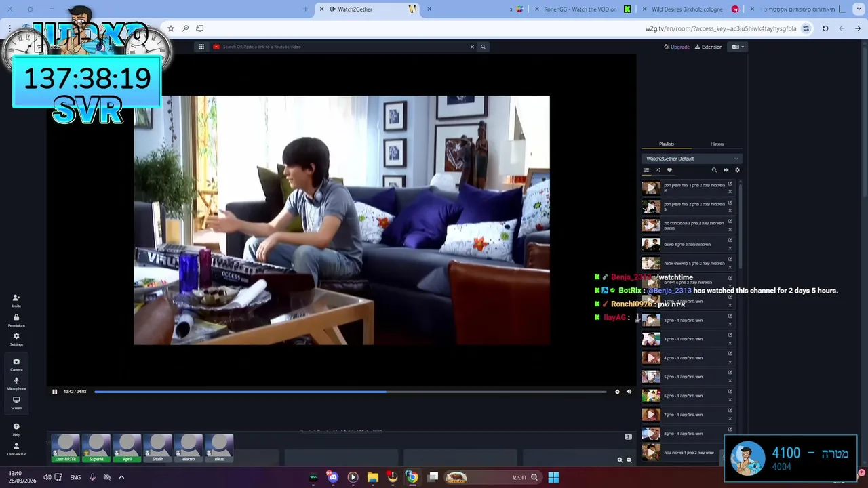Open site controls icon beside the URL
This screenshot has width=868, height=488.
pyautogui.click(x=806, y=28)
